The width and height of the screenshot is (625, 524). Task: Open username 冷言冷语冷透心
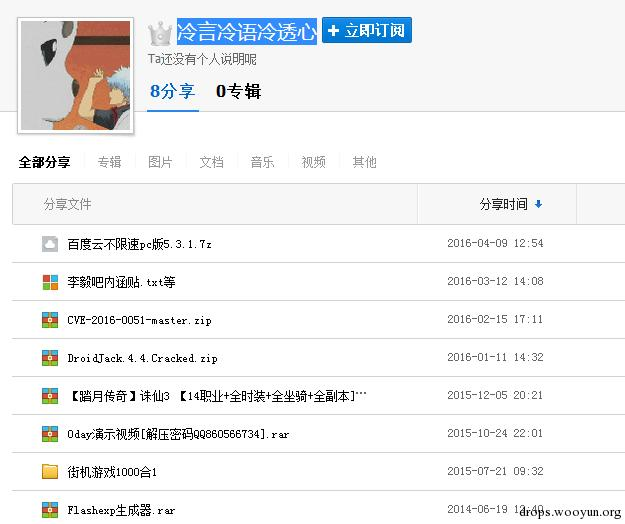[247, 31]
